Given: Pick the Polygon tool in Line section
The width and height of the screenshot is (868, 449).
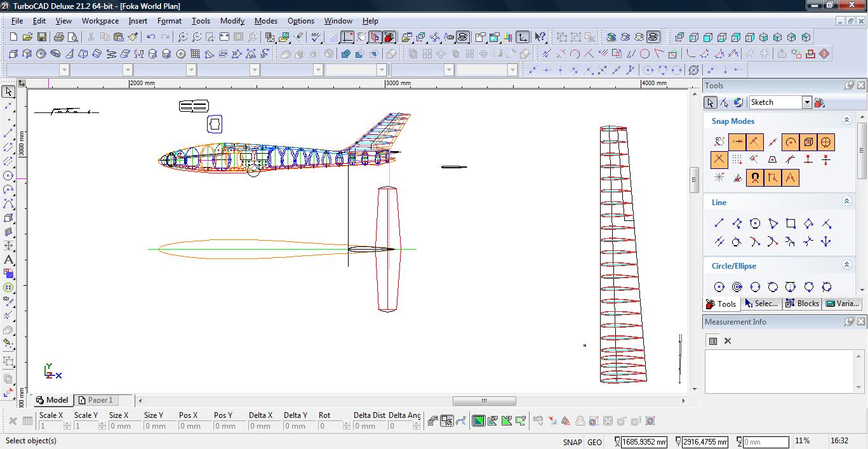Looking at the screenshot, I should (755, 224).
